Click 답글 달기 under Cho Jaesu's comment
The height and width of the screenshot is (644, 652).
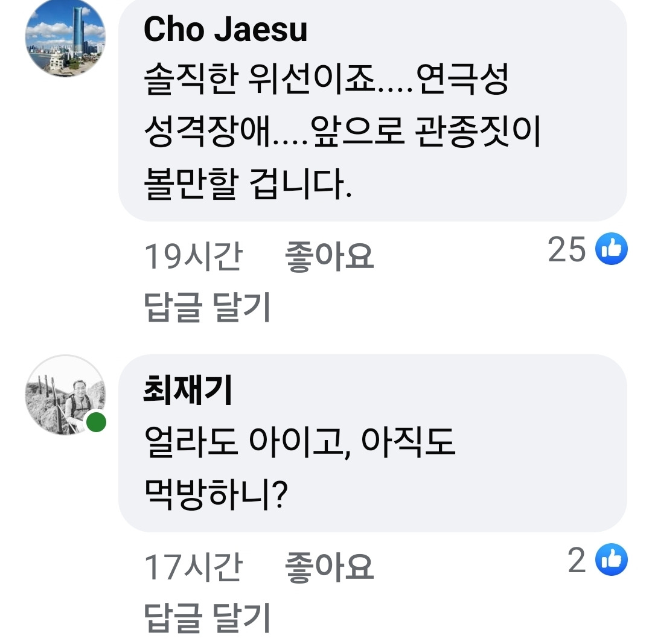(x=208, y=307)
